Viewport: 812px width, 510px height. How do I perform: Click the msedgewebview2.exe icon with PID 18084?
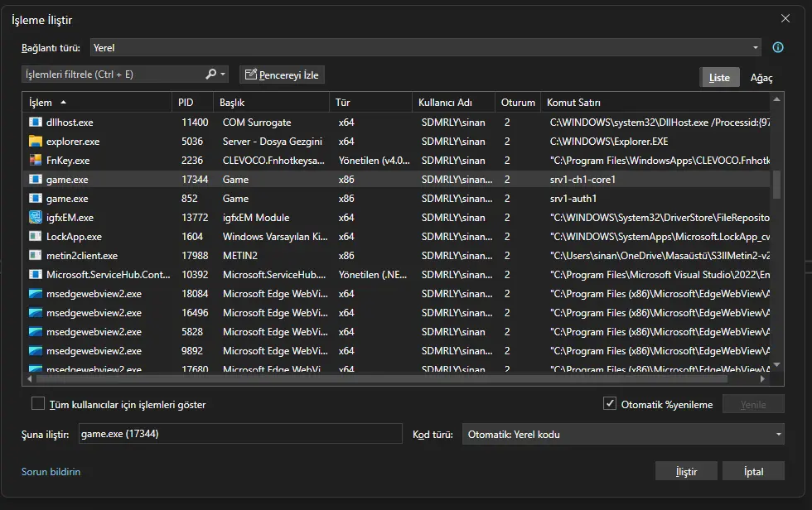pos(35,294)
